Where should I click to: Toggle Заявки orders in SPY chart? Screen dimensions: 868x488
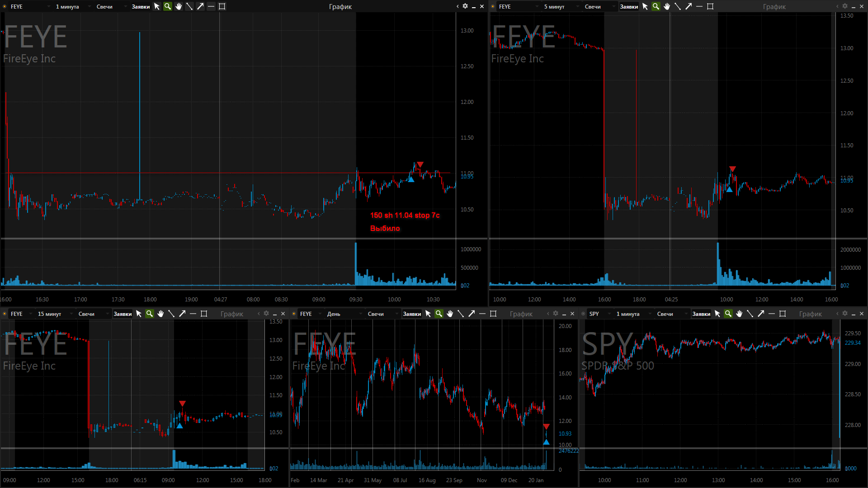point(701,314)
